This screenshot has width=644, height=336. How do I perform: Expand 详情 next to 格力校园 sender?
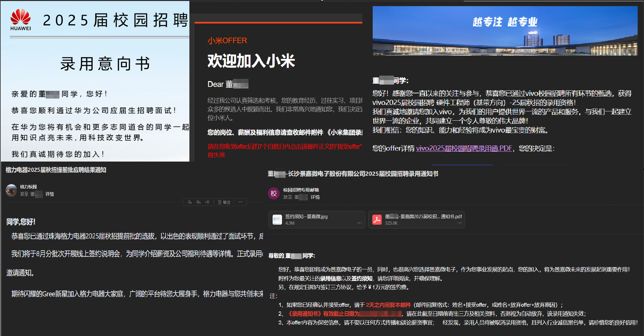pyautogui.click(x=50, y=194)
